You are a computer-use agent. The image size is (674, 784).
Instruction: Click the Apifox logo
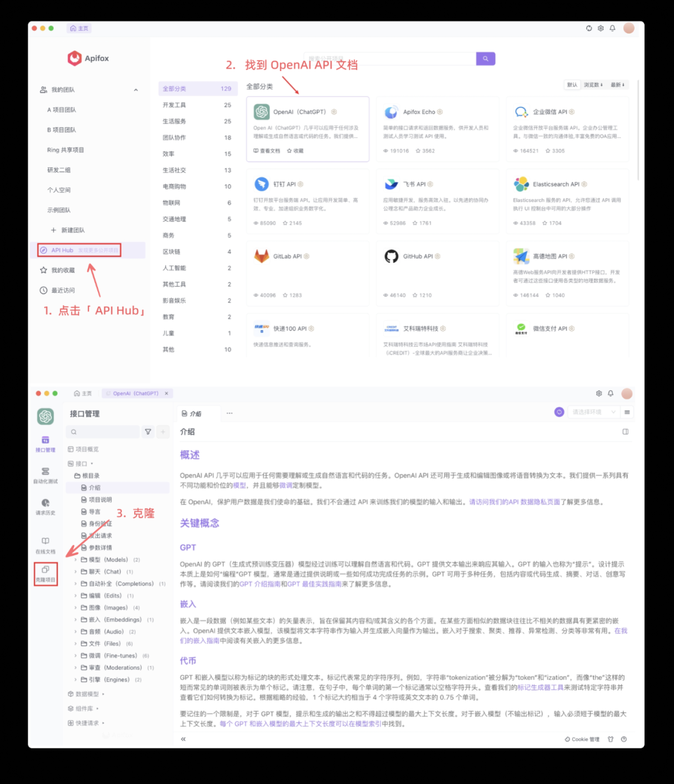click(88, 58)
